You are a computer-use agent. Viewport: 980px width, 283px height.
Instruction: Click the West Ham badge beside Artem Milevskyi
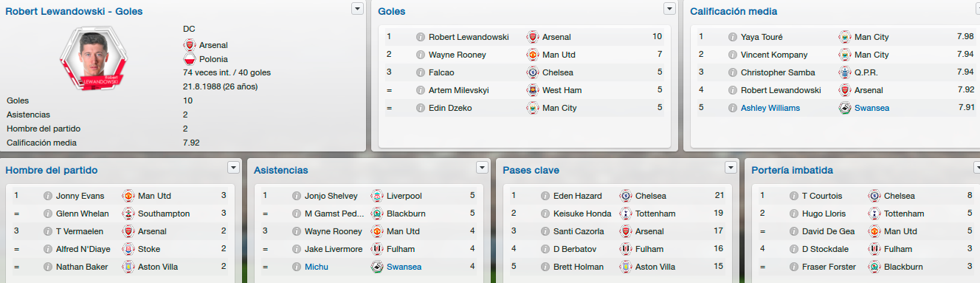coord(533,90)
